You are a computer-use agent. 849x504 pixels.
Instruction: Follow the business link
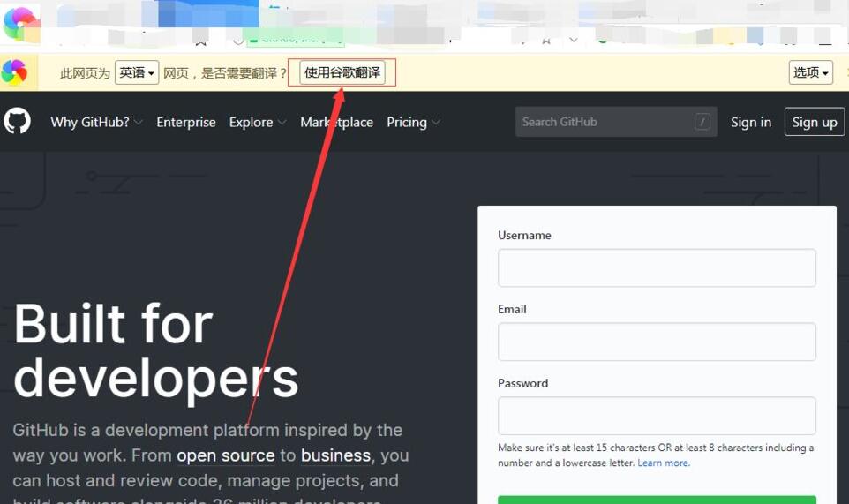click(x=335, y=455)
